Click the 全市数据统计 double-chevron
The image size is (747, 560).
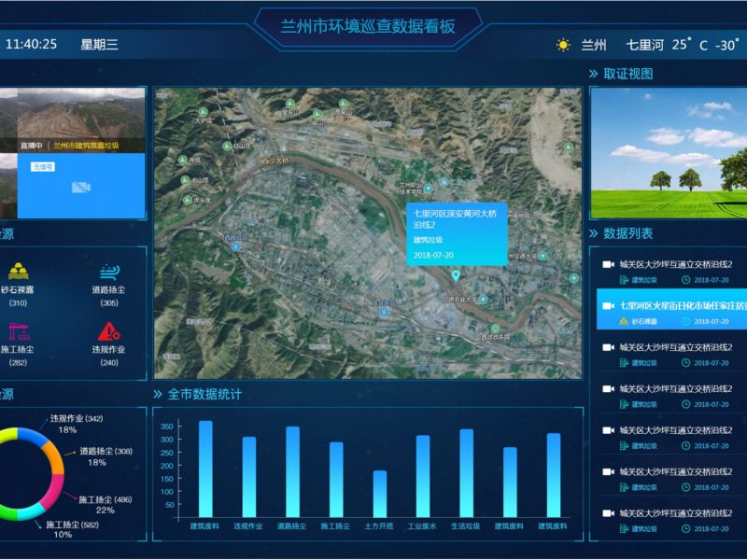click(x=158, y=395)
